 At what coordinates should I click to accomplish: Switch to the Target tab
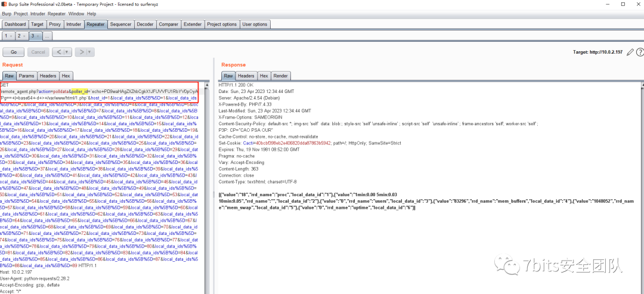pos(38,24)
